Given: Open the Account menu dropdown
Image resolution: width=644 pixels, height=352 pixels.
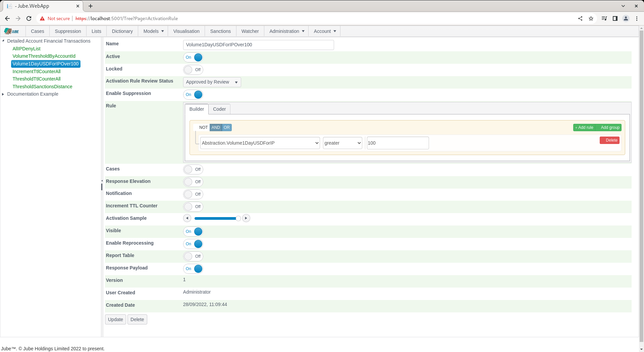Looking at the screenshot, I should 324,31.
